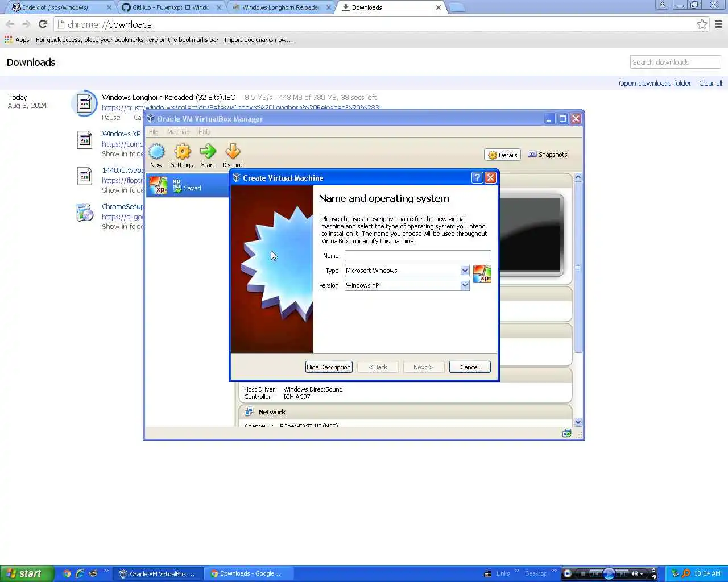728x582 pixels.
Task: Click the green Start arrow icon
Action: click(x=208, y=155)
